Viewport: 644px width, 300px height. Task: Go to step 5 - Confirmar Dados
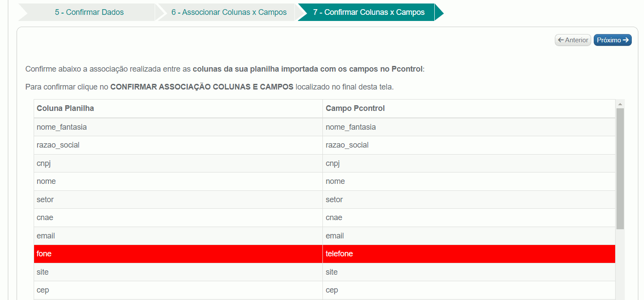pos(89,12)
